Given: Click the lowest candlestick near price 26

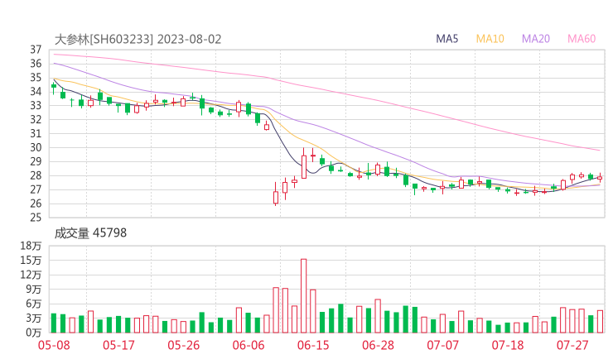Looking at the screenshot, I should pyautogui.click(x=276, y=195).
